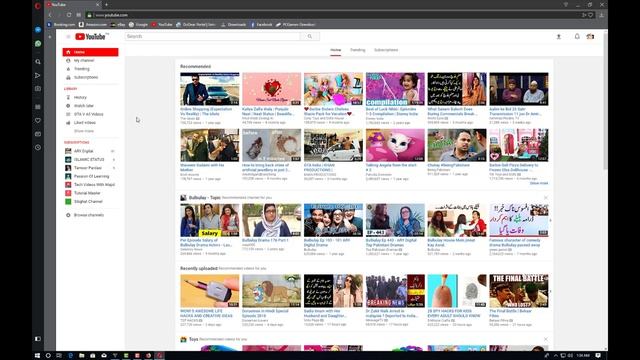Open the BREAKING NEWS video thumbnail
The height and width of the screenshot is (360, 640).
tap(395, 291)
